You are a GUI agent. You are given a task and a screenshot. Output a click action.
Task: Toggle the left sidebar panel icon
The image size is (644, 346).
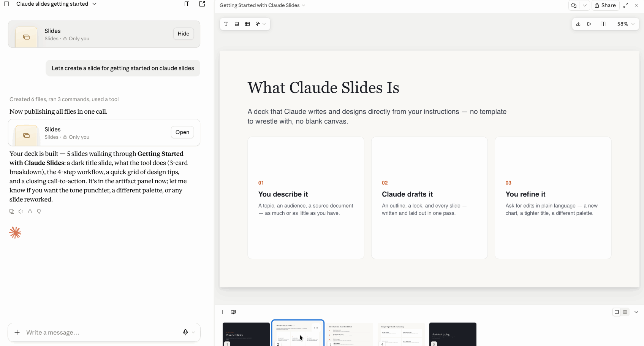[x=6, y=4]
